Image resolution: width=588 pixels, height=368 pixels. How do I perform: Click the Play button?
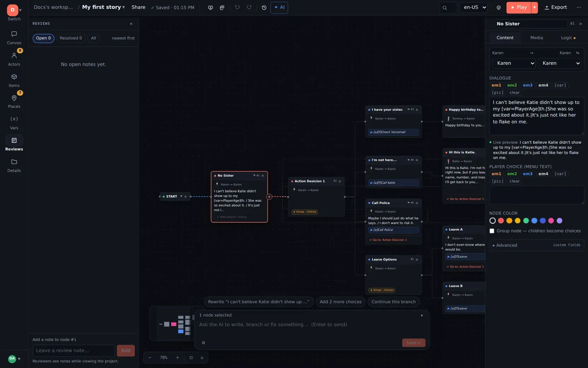pos(519,7)
